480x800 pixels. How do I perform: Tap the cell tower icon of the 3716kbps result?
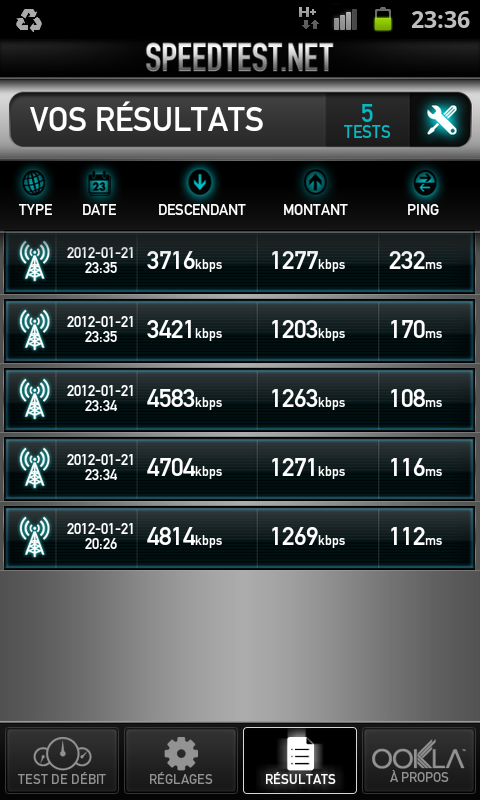pos(35,261)
